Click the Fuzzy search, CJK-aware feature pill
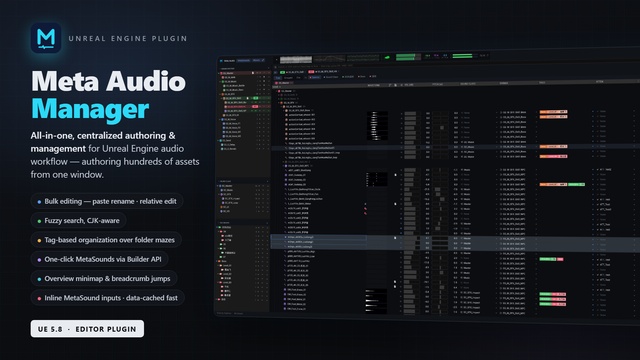Screen dimensions: 640x360 click(78, 220)
